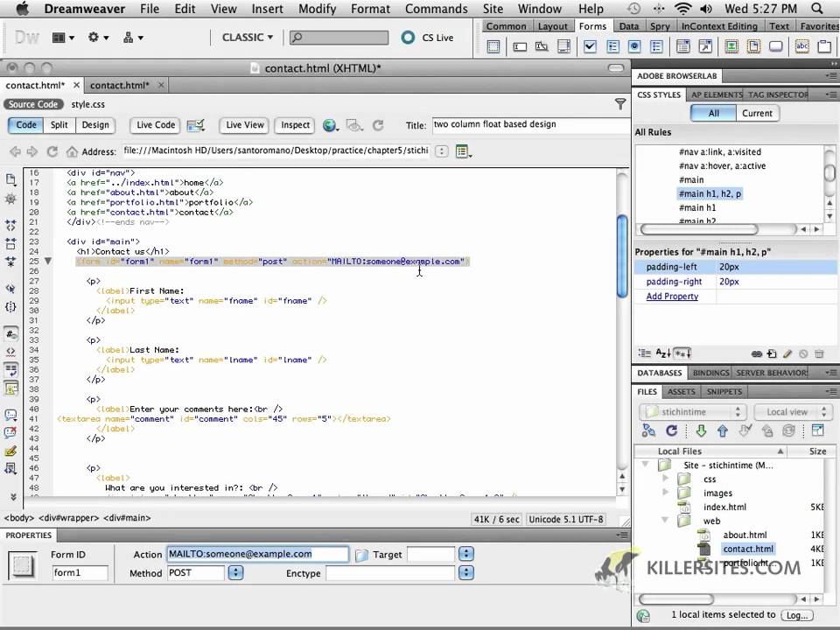
Task: Switch to the ASSETS tab
Action: click(x=682, y=391)
